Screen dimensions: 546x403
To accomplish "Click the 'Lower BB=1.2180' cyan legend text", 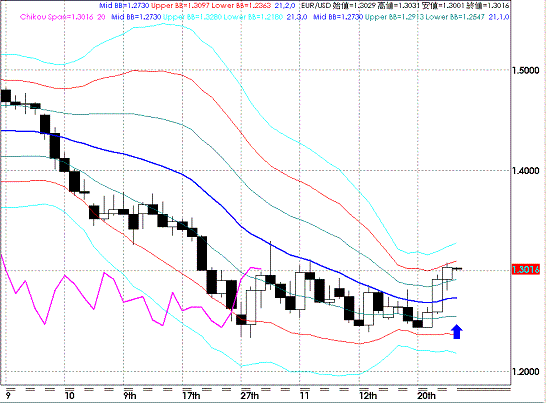I will [x=253, y=17].
